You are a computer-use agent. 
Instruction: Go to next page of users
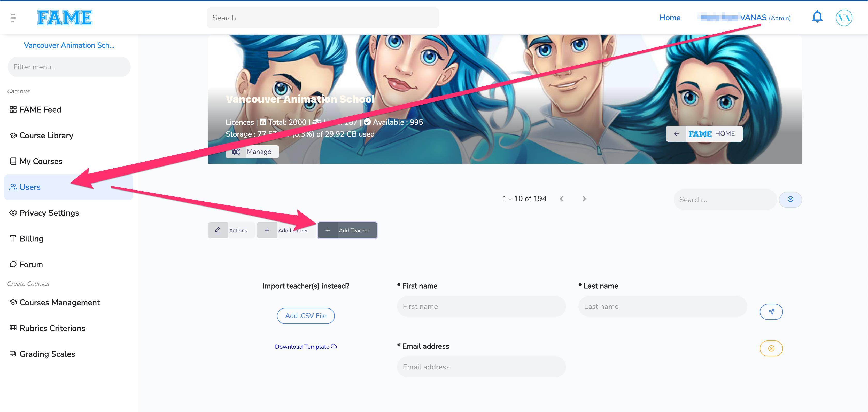(584, 199)
